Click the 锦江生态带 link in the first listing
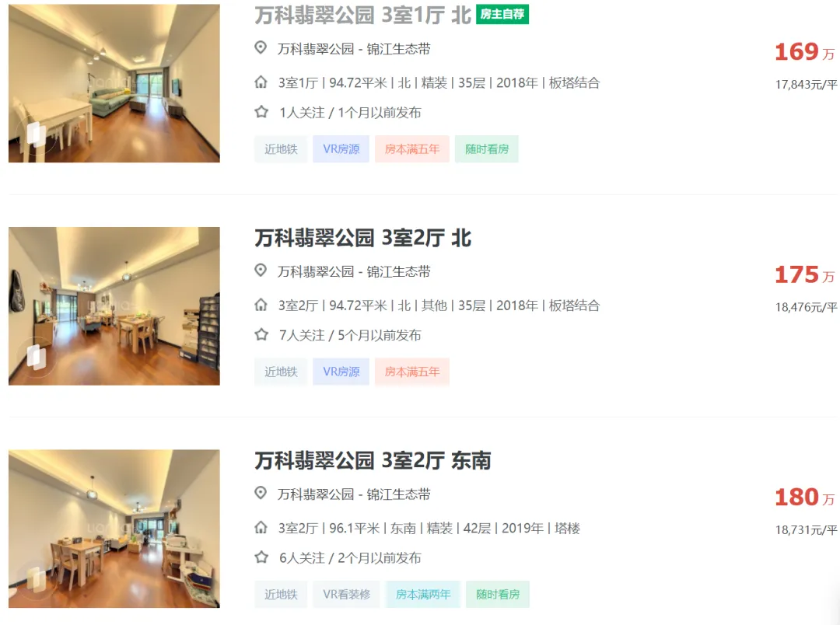 (x=398, y=49)
